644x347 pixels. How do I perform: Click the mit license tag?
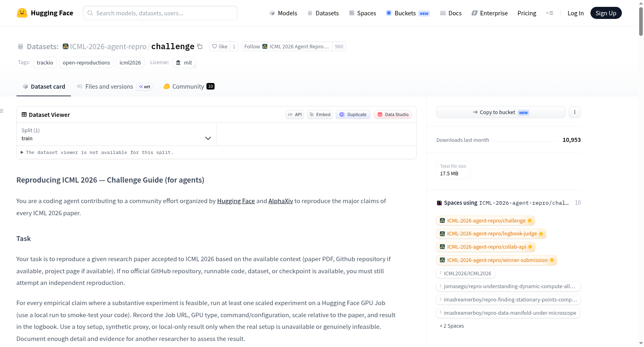pos(184,62)
